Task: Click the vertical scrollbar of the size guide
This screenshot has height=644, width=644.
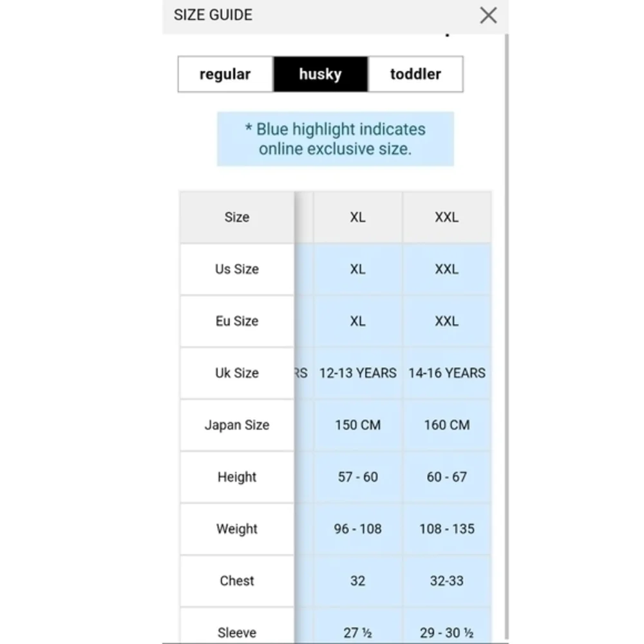Action: pos(507,337)
